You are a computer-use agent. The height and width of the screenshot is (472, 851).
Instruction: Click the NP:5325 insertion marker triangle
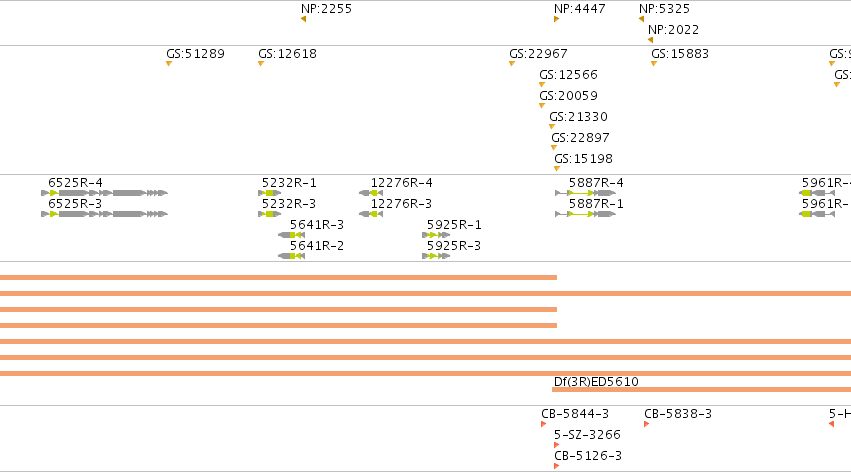pyautogui.click(x=642, y=19)
